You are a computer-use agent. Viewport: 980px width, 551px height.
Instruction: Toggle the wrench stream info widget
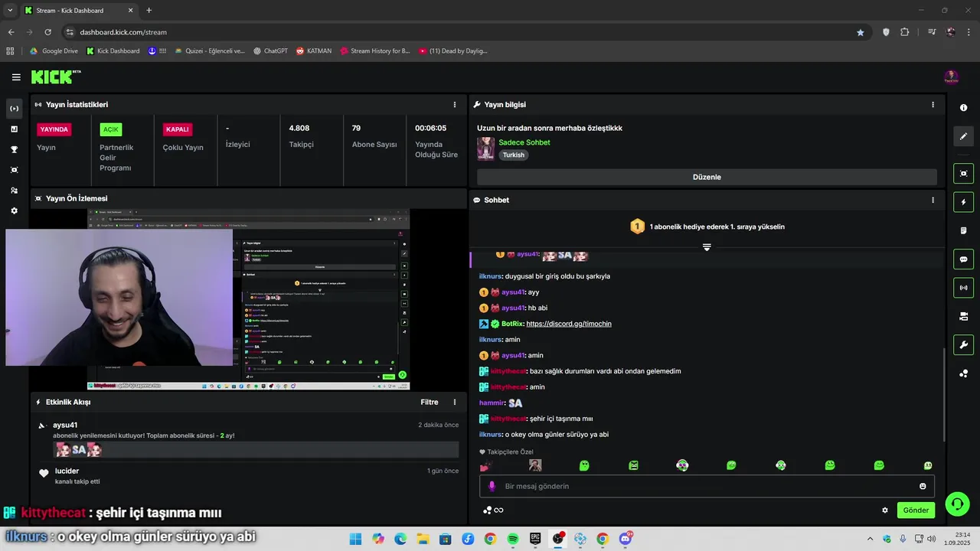pos(963,345)
